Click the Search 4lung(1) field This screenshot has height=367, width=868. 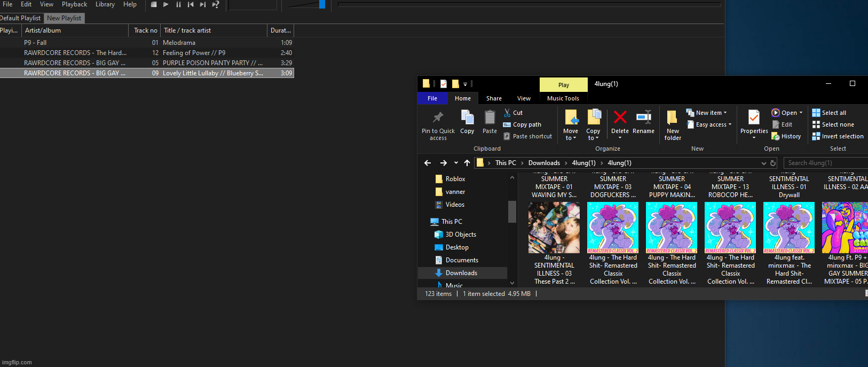coord(826,163)
